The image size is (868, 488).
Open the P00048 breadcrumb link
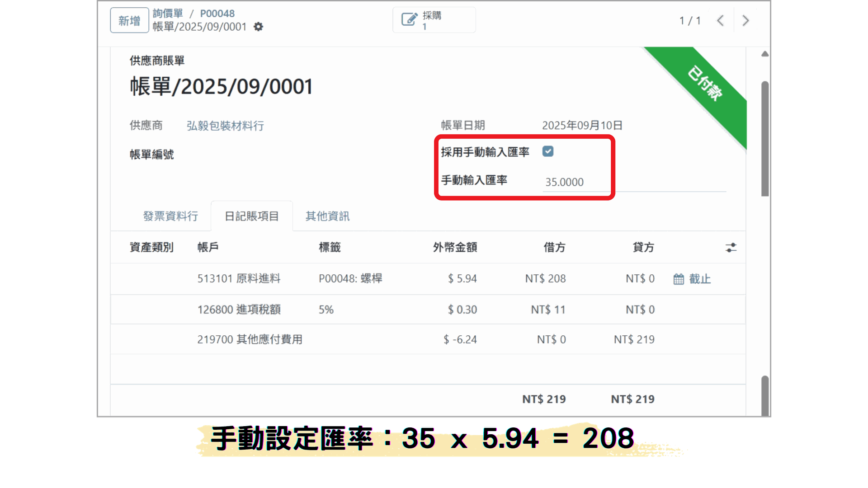217,14
